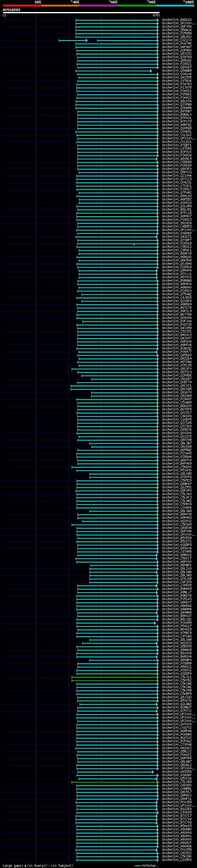This screenshot has width=197, height=868.
Task: Click the orange ~40% identity legend segment
Action: 60,6
